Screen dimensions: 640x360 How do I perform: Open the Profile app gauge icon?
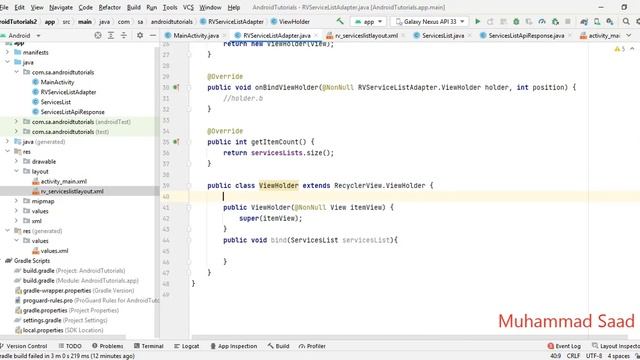(542, 21)
